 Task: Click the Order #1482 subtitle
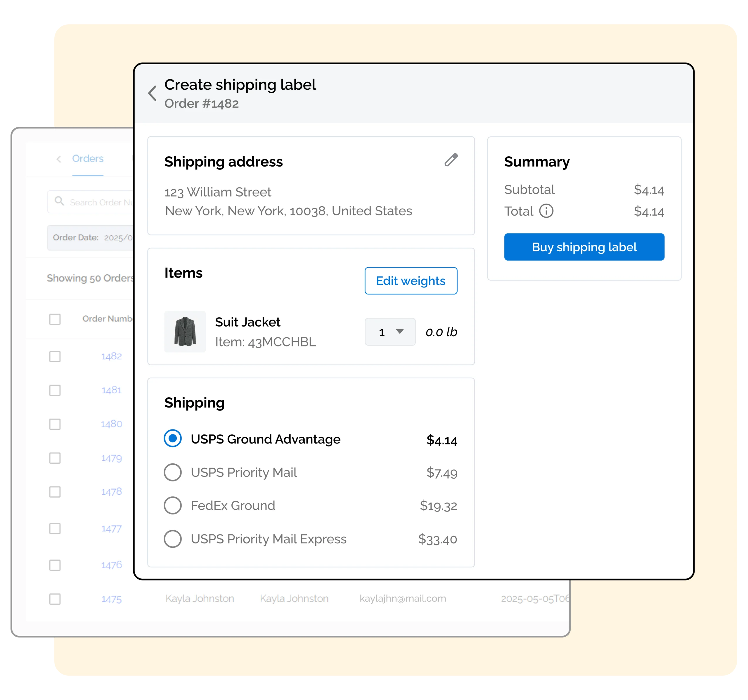tap(201, 103)
